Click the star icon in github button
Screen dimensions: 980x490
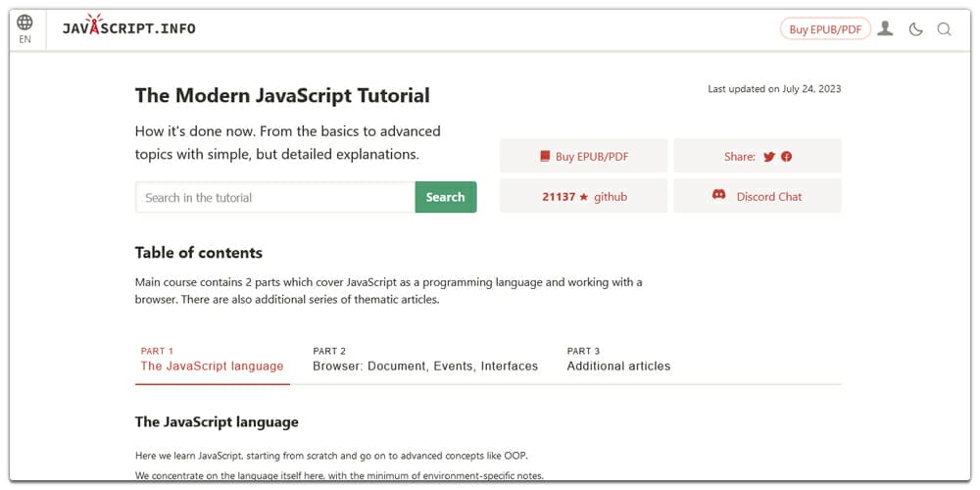click(584, 197)
